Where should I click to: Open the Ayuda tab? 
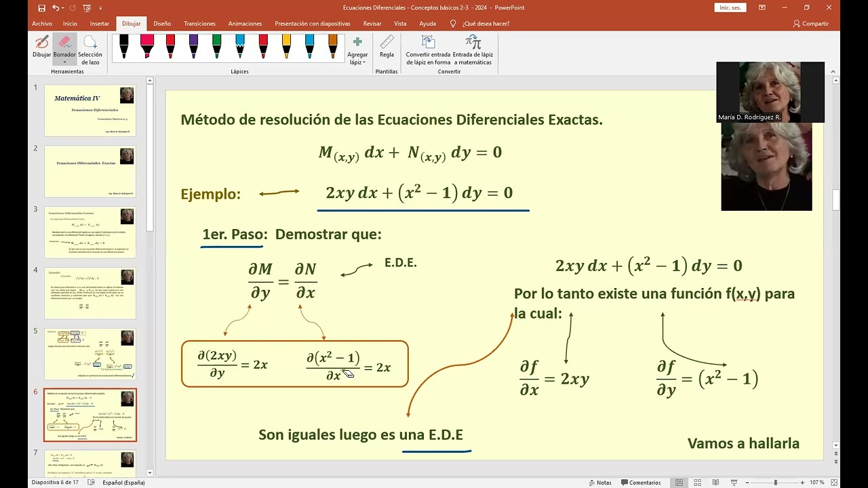click(427, 24)
